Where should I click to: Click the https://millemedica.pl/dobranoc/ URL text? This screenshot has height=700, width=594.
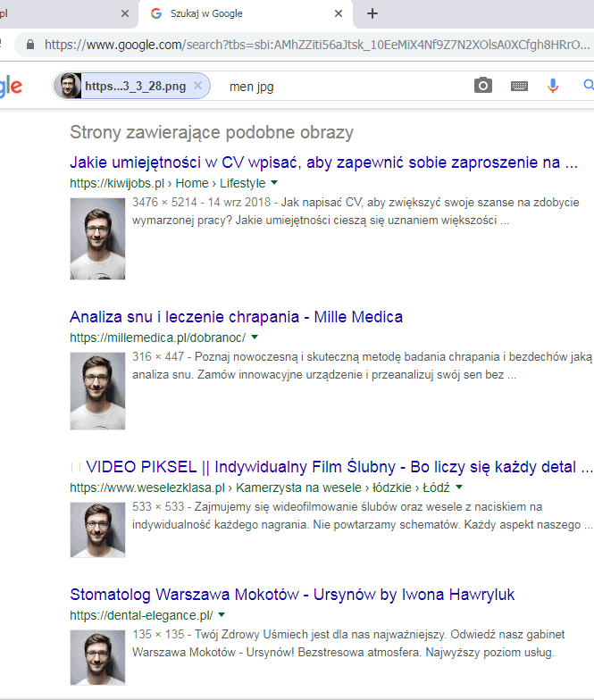click(157, 337)
